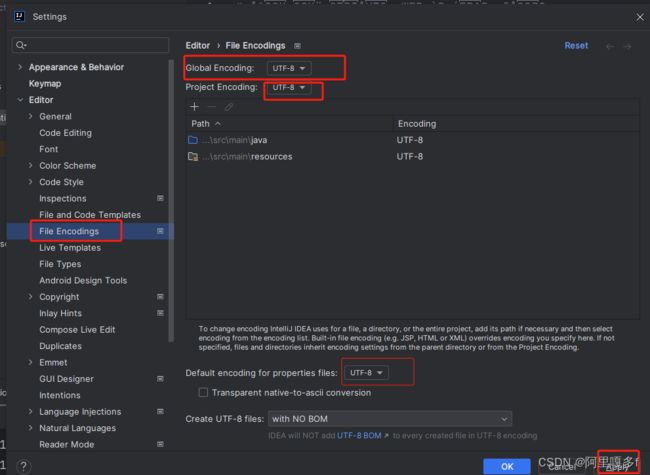Viewport: 650px width, 475px height.
Task: Open the UTF-8 BOM link
Action: (359, 436)
